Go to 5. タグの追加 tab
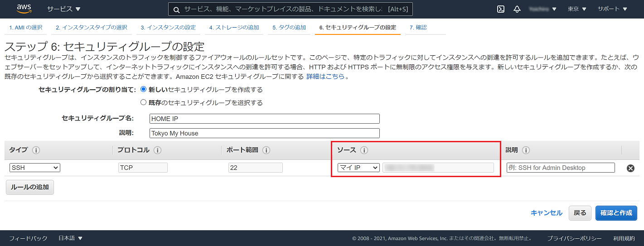Image resolution: width=644 pixels, height=246 pixels. coord(289,28)
